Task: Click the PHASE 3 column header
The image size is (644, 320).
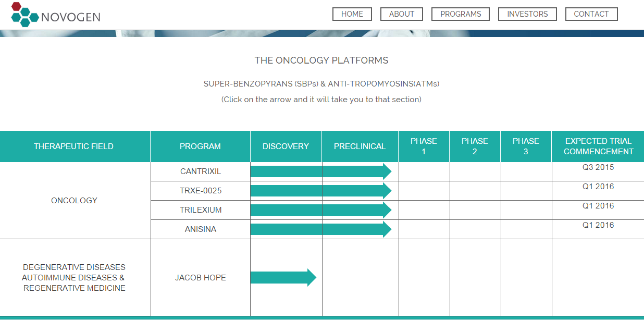Action: (x=526, y=146)
